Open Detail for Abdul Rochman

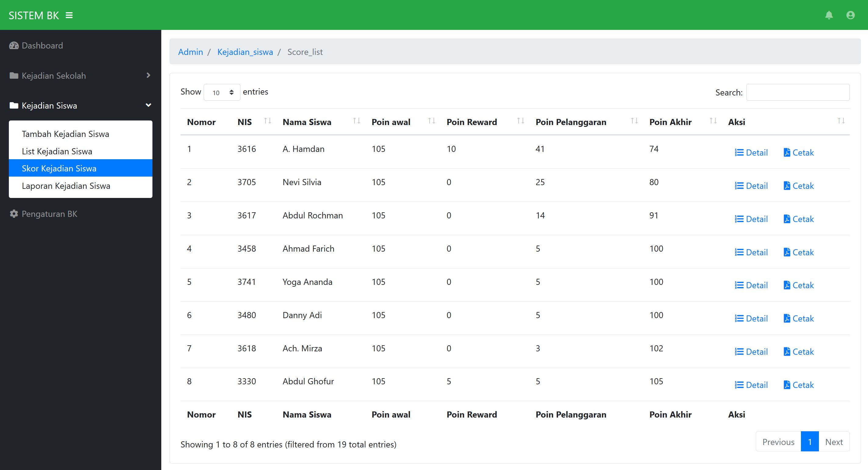(751, 219)
